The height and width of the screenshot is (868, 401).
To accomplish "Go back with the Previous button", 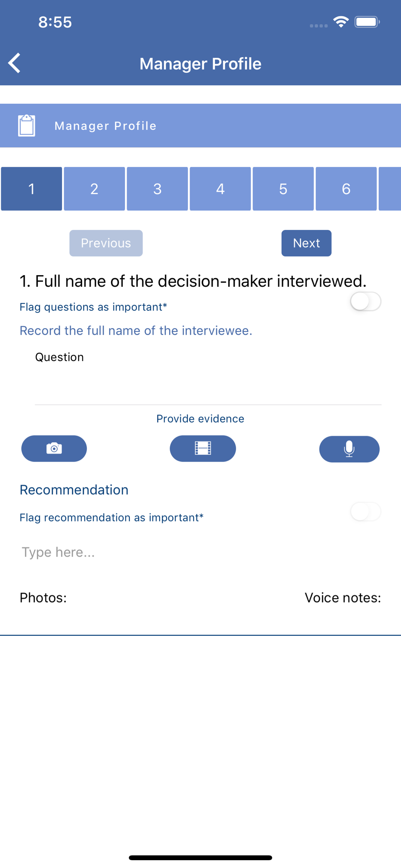I will click(x=106, y=243).
